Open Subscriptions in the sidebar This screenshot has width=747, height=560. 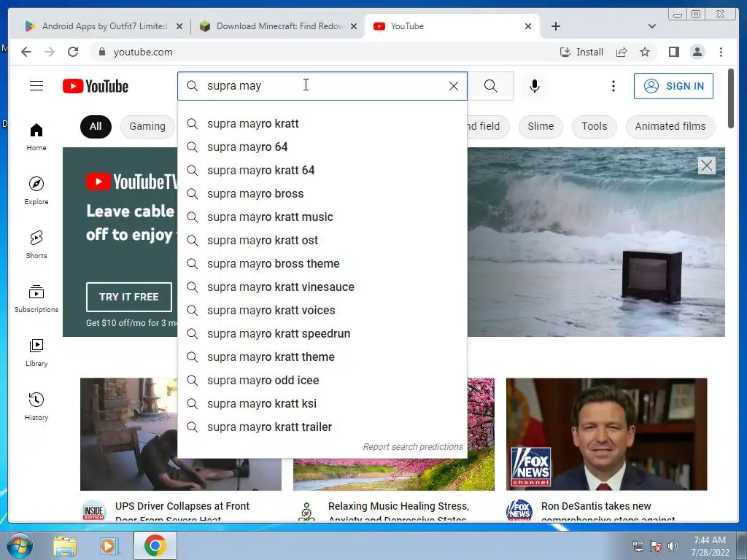pos(36,298)
